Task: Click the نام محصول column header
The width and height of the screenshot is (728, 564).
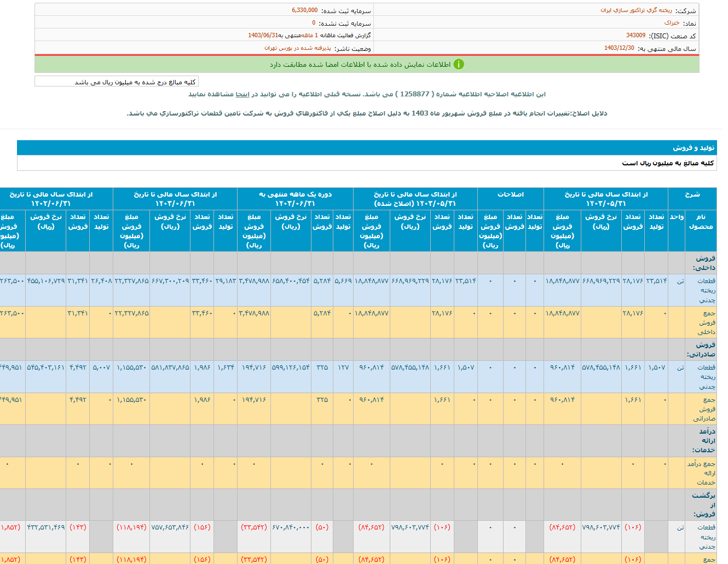Action: tap(701, 222)
